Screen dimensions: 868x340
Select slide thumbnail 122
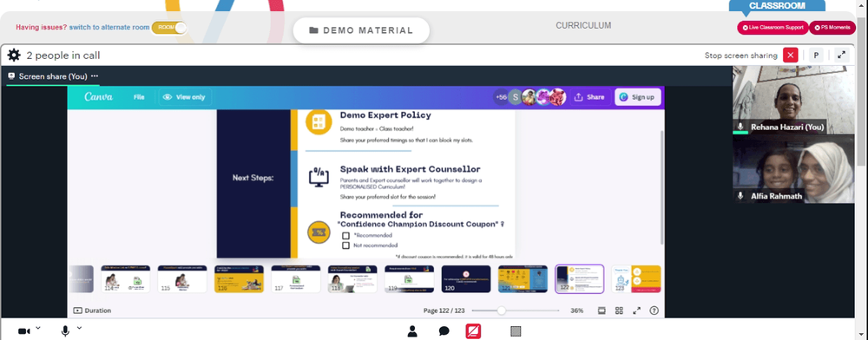tap(580, 278)
